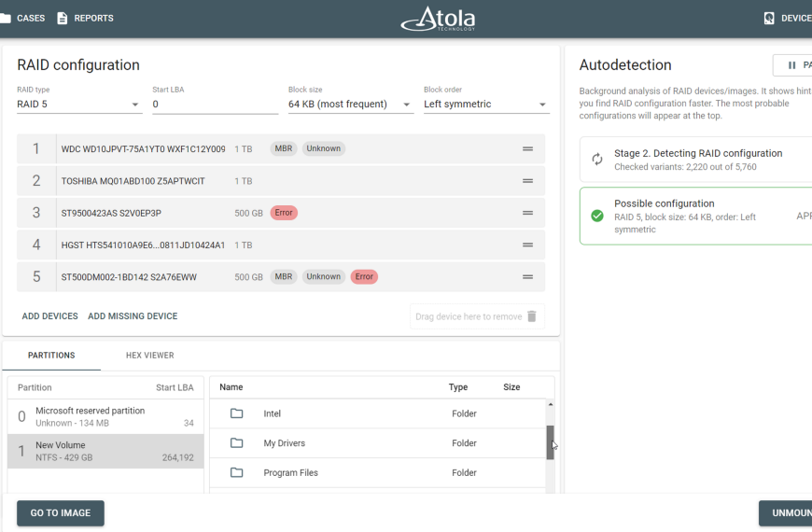Screen dimensions: 812x532
Task: Open the Block size dropdown
Action: pos(351,105)
